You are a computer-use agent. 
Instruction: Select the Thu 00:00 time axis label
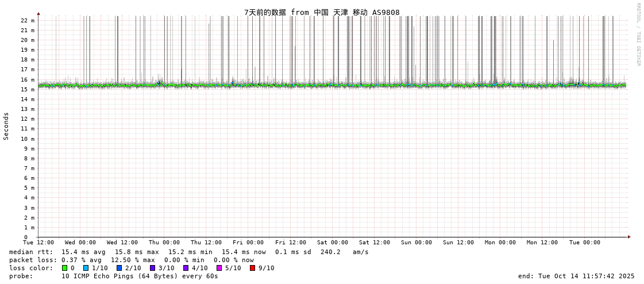164,243
